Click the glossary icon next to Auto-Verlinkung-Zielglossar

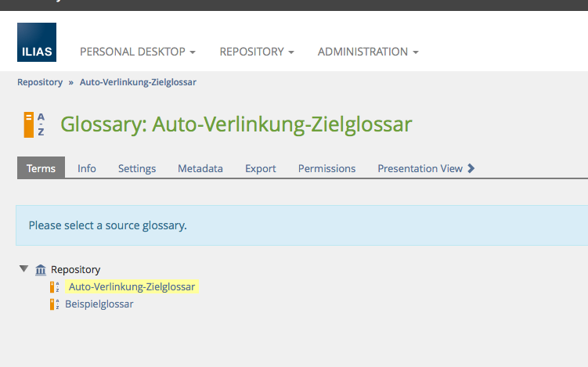point(55,287)
